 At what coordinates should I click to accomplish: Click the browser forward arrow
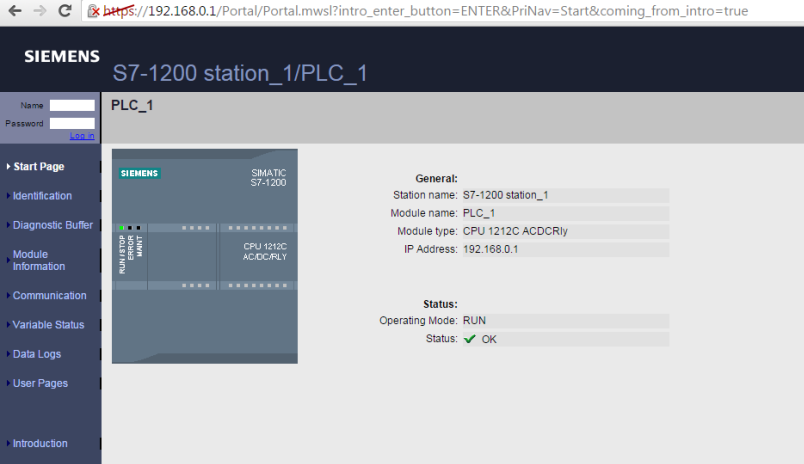pyautogui.click(x=39, y=10)
